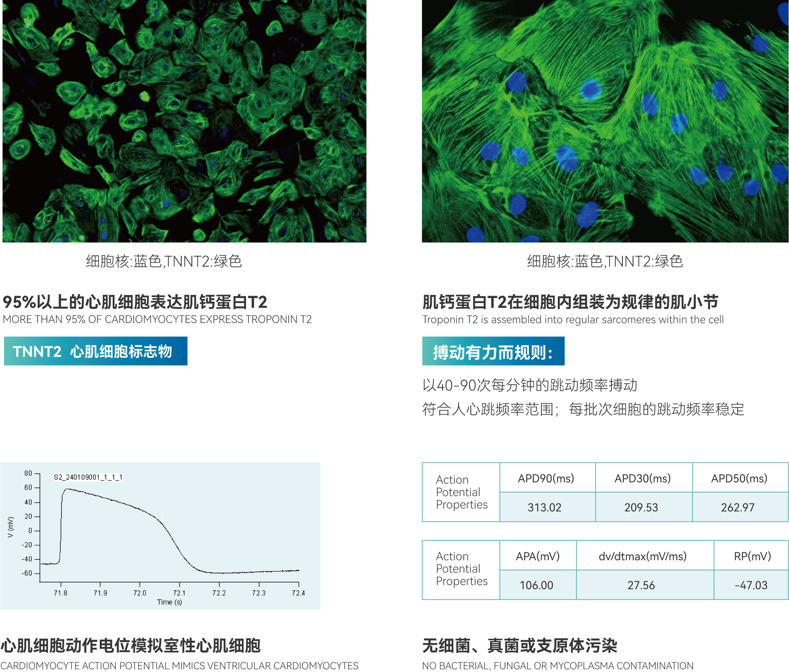Click the RP(mV) column header
Viewport: 789px width, 672px height.
[751, 555]
